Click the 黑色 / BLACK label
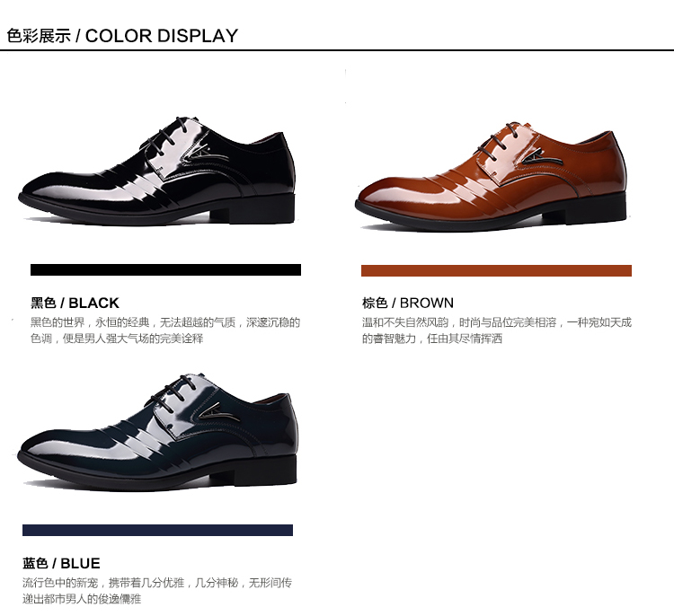 [x=75, y=303]
